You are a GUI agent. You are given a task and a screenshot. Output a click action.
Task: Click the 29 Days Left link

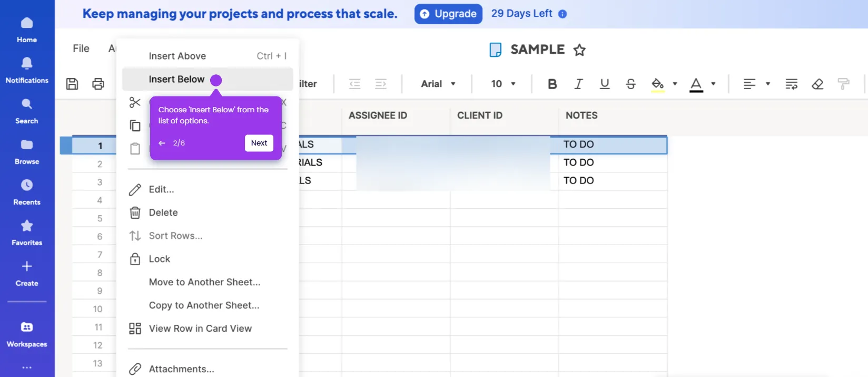coord(521,14)
